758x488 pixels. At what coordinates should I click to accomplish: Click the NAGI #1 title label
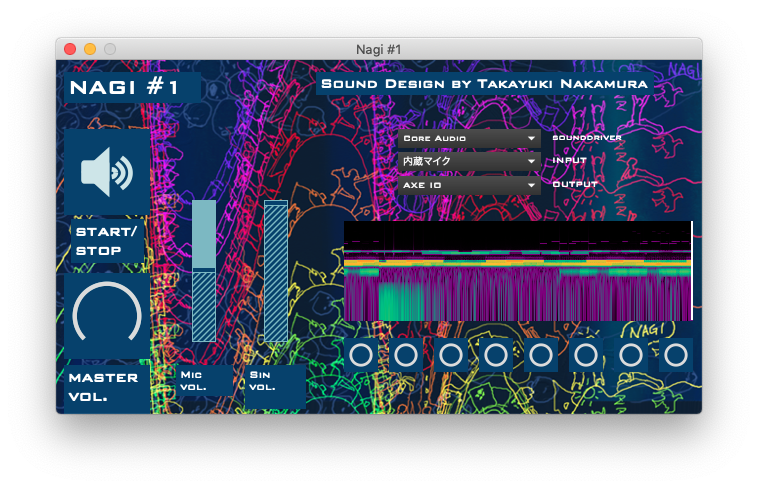(x=132, y=88)
